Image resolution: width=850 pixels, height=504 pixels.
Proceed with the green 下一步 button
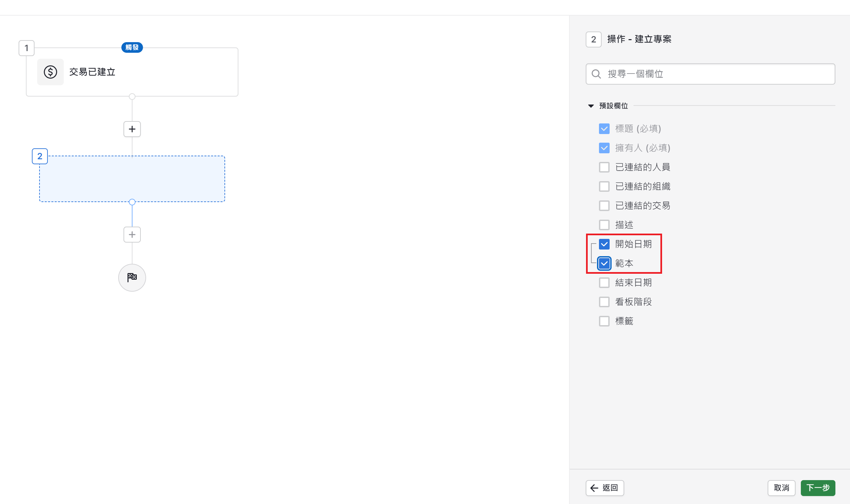pos(817,488)
